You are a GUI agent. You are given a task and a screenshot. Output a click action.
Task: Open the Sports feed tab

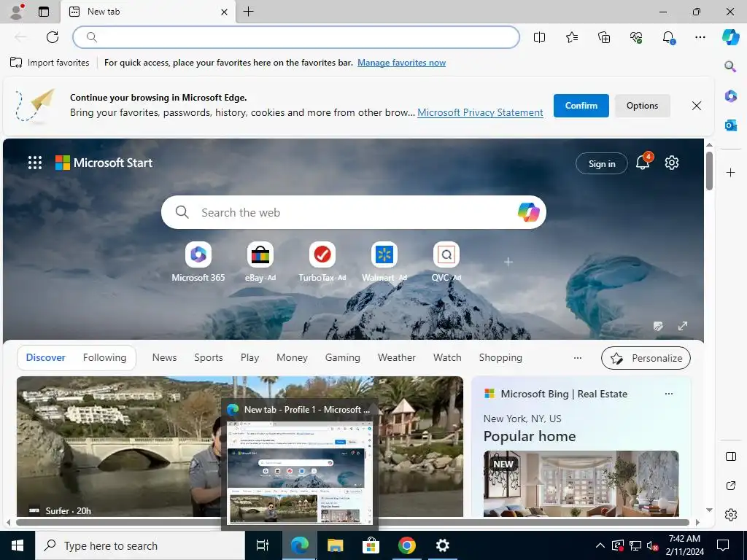click(208, 357)
